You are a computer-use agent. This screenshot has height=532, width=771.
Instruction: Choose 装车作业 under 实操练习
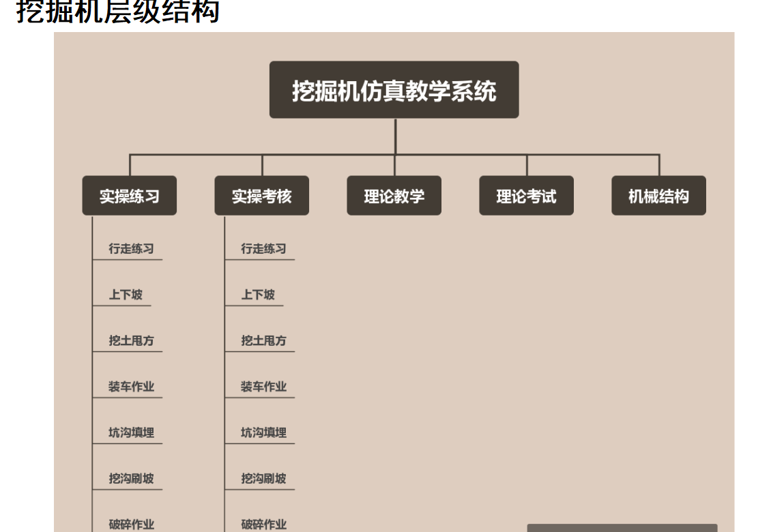pos(131,387)
